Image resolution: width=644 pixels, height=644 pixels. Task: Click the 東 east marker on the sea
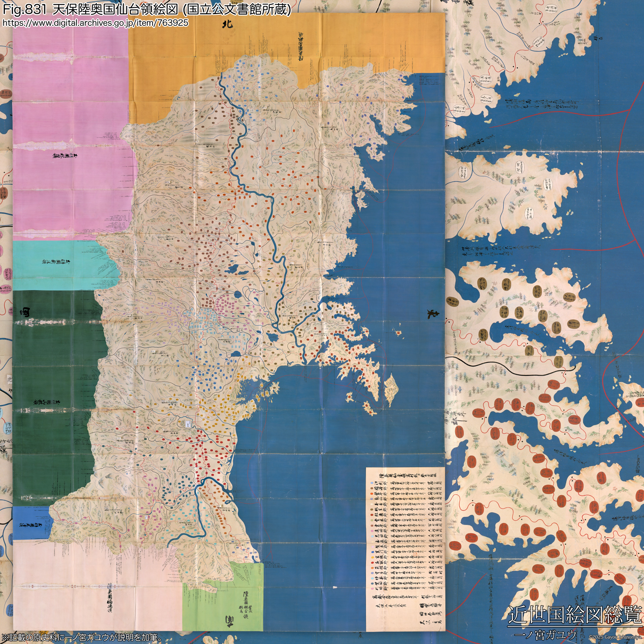coord(433,314)
